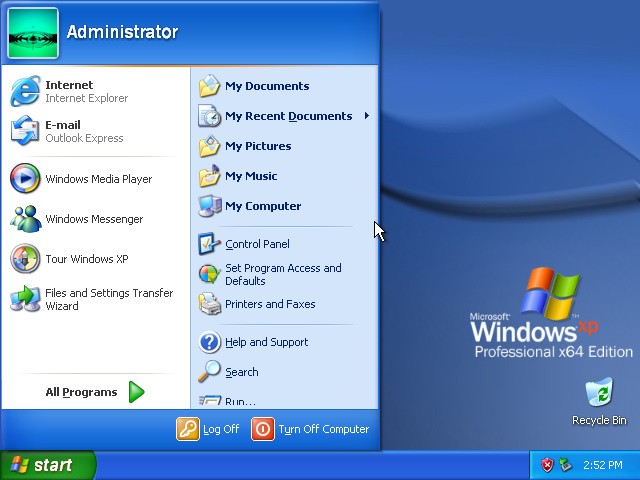Click Set Program Access and Defaults icon
The image size is (640, 480).
pos(209,274)
